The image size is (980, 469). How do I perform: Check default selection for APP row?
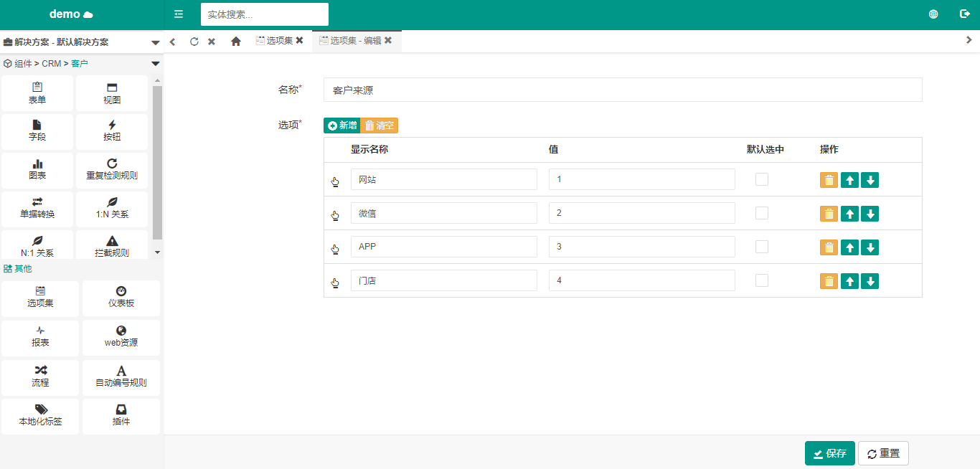(x=762, y=247)
